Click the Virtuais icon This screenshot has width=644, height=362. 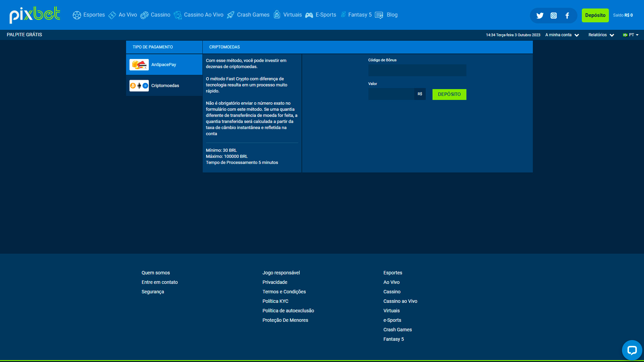[x=277, y=14]
